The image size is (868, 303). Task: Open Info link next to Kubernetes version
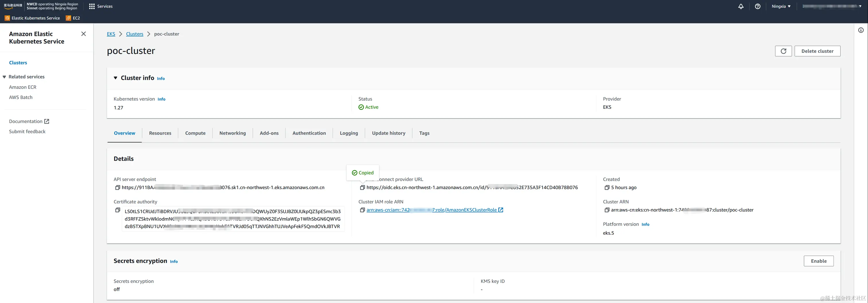(x=161, y=99)
